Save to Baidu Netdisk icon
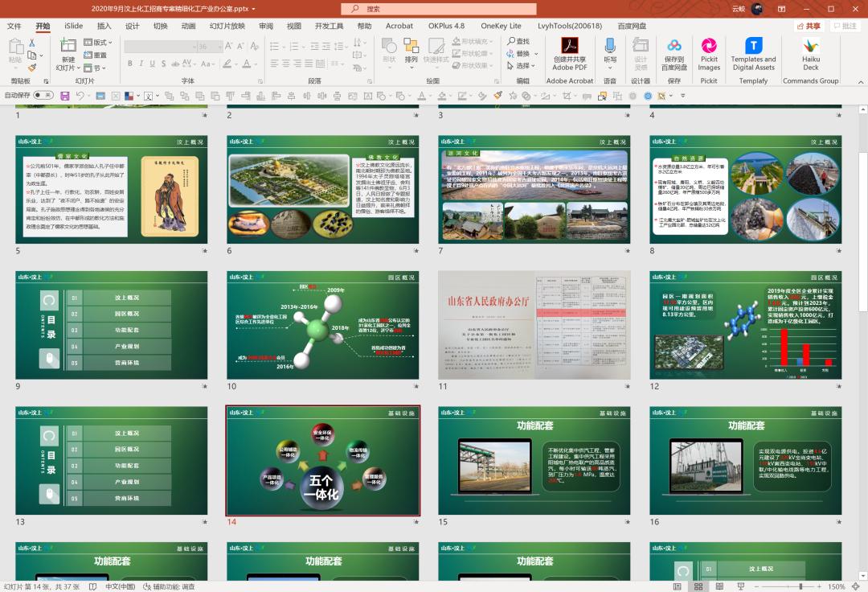 [x=674, y=46]
